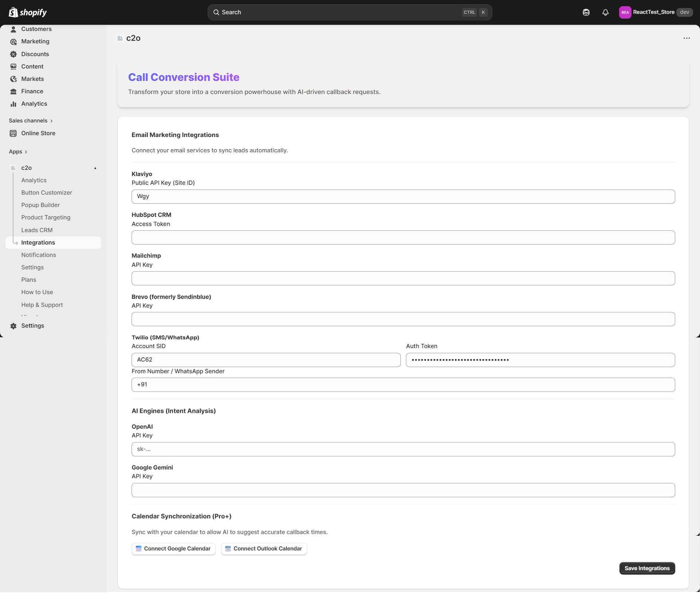
Task: Open the notifications bell icon
Action: (605, 12)
